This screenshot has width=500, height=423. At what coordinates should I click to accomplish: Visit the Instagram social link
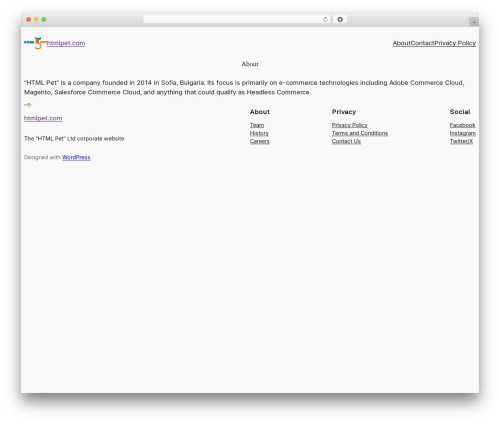pyautogui.click(x=463, y=133)
